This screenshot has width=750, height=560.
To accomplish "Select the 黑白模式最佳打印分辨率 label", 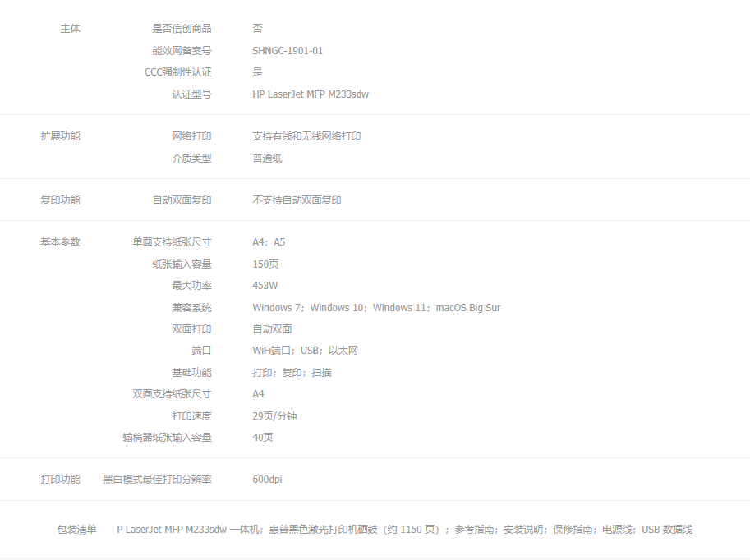I will point(157,480).
